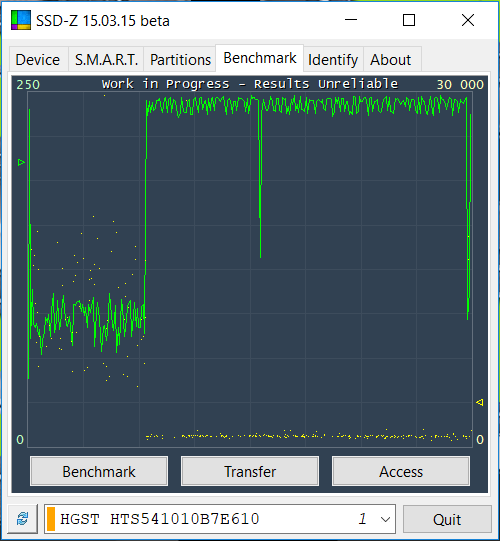500x541 pixels.
Task: Minimize the SSD-Z window
Action: pyautogui.click(x=351, y=20)
